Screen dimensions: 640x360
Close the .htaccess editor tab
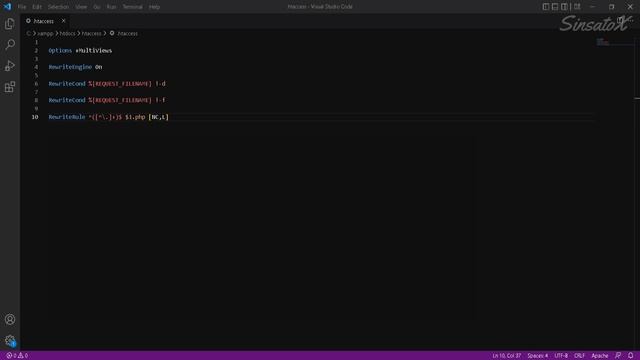click(63, 21)
